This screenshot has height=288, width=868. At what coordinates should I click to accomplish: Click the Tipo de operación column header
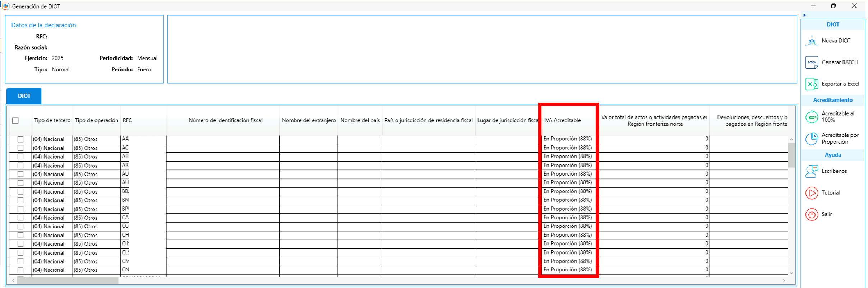(x=96, y=120)
